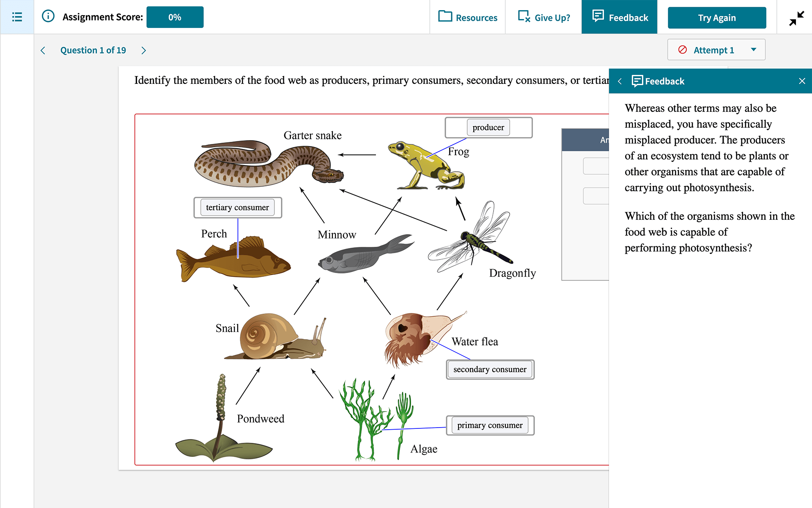
Task: Select the producer label on Frog
Action: (x=489, y=127)
